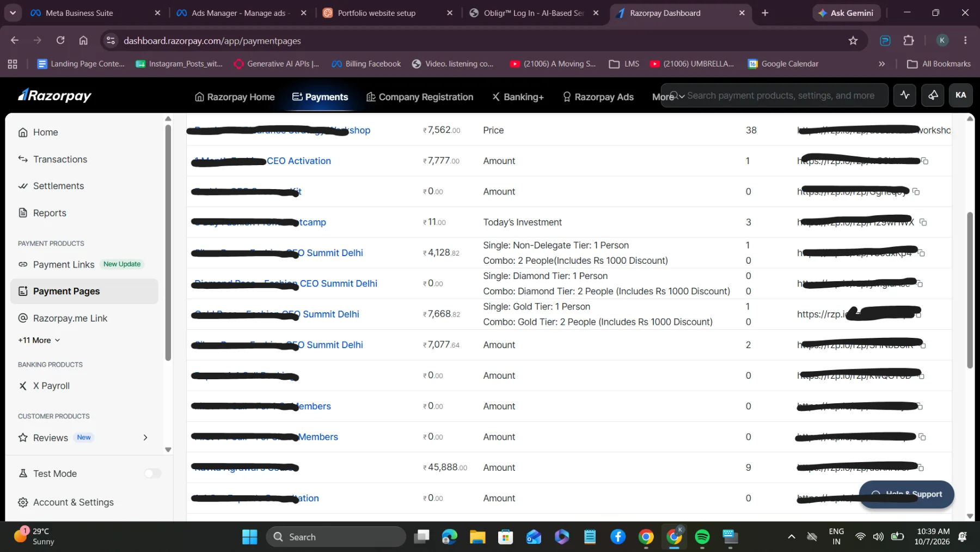Select Payment Pages in sidebar

(84, 292)
